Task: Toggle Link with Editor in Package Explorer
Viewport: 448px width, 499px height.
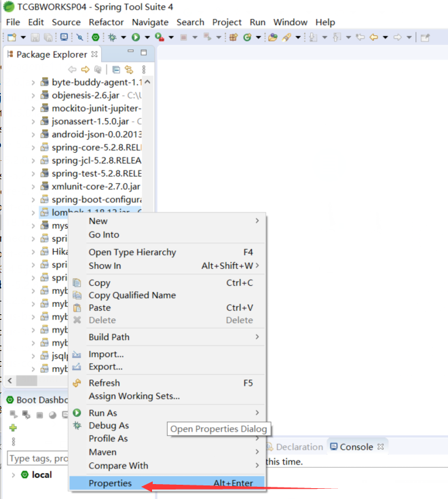Action: pyautogui.click(x=129, y=69)
